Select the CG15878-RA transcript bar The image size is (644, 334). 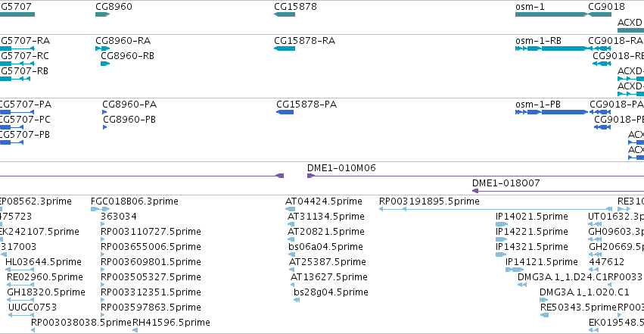pos(285,48)
